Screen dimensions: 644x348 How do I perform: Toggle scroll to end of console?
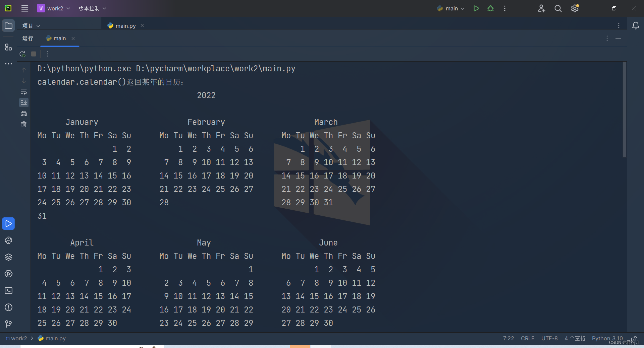pos(24,102)
